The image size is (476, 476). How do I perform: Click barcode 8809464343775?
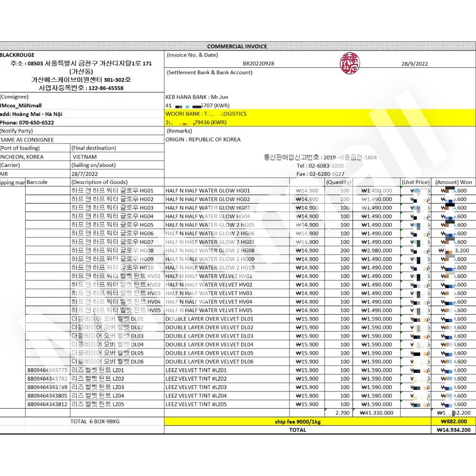[47, 370]
